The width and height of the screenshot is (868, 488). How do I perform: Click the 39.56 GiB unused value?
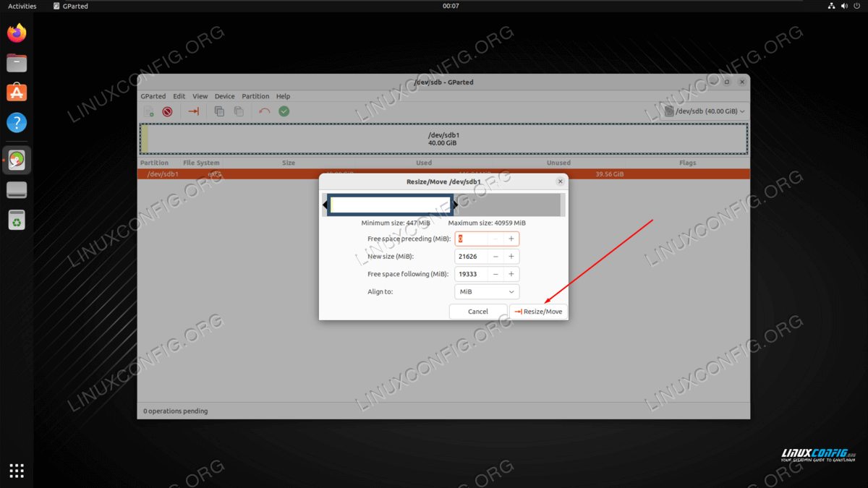[610, 174]
